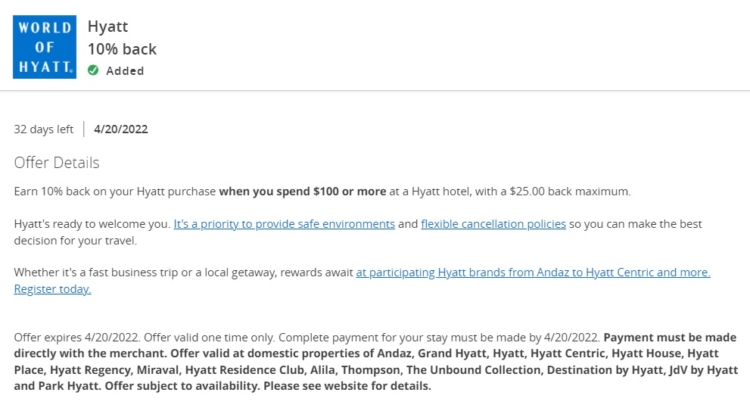Screen dimensions: 750x408
Task: Click the divider between days left and date
Action: point(84,129)
